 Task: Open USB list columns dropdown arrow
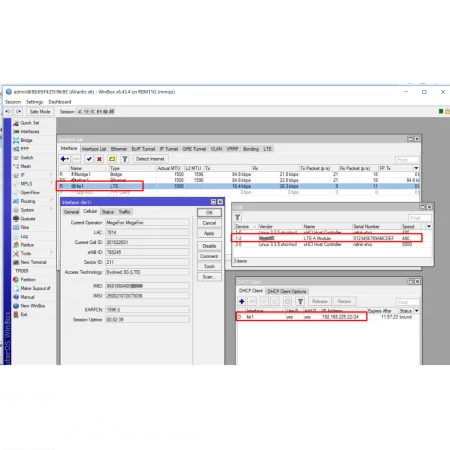429,226
